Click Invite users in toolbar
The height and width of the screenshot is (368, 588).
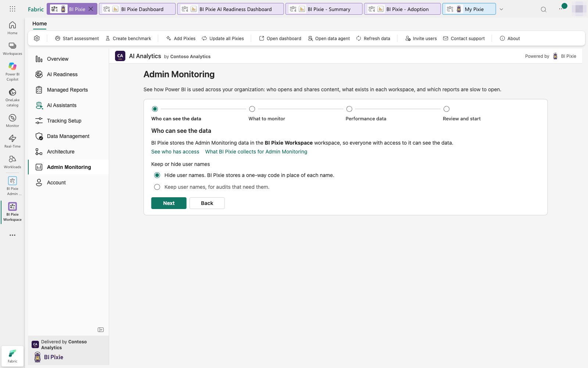(x=421, y=38)
